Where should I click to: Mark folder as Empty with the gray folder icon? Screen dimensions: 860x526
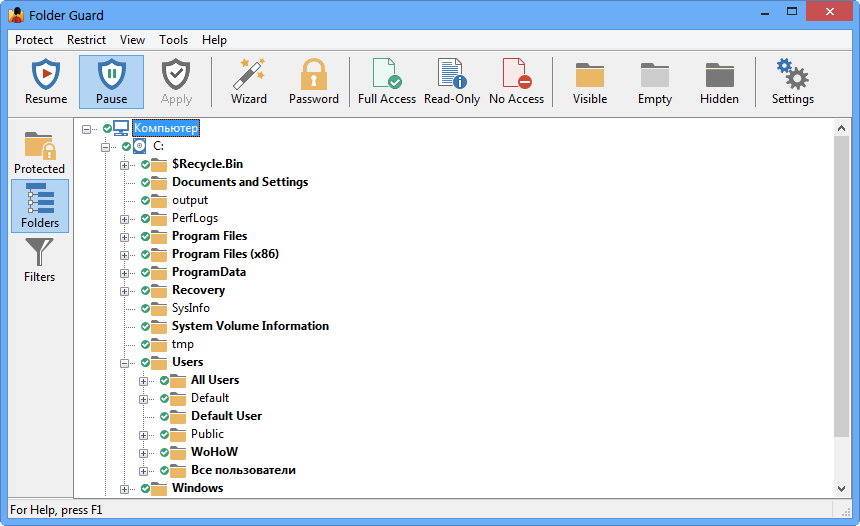click(x=655, y=75)
